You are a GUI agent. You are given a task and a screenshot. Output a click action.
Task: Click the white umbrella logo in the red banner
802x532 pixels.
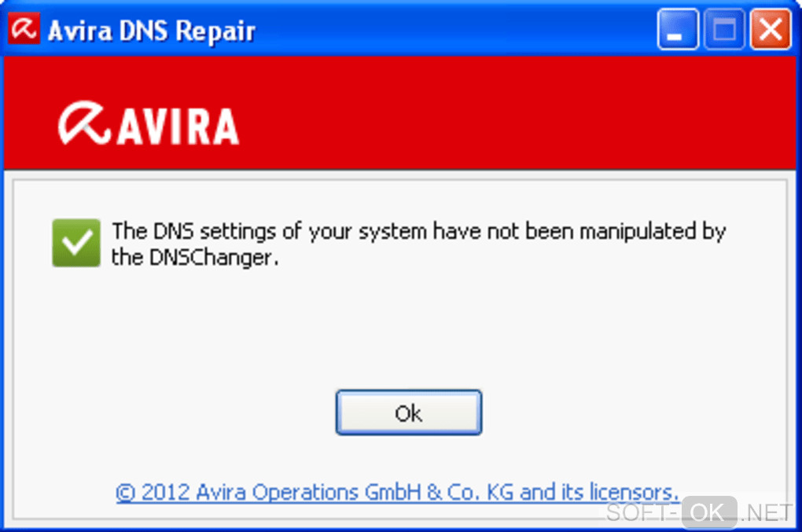84,123
